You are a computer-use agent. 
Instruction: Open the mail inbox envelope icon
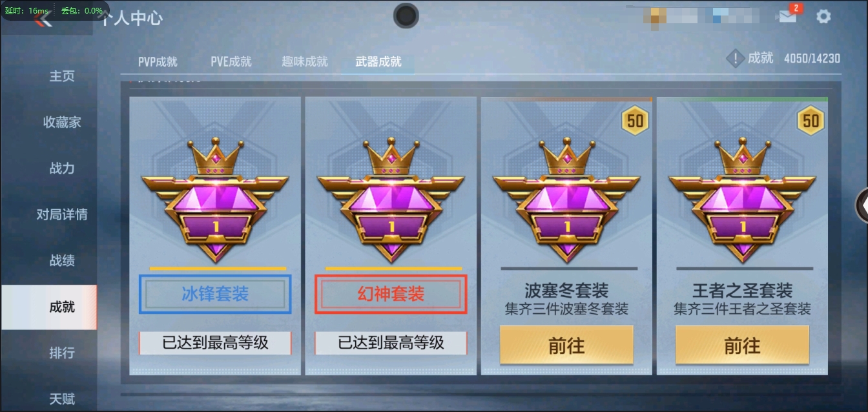point(788,16)
